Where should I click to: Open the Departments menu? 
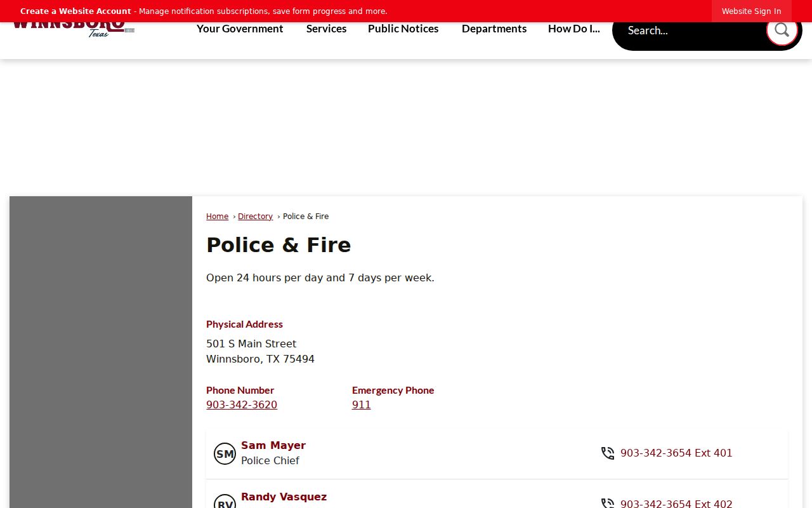(x=494, y=29)
